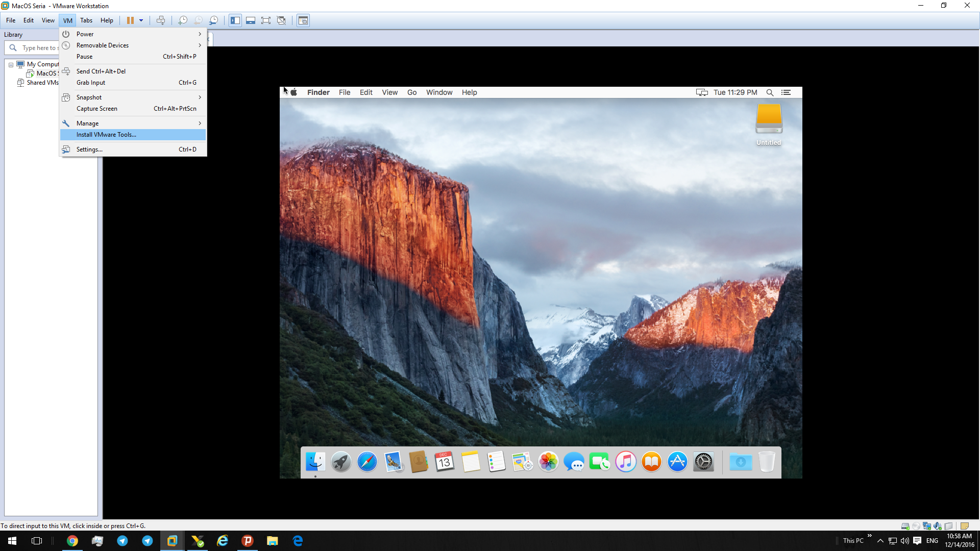Select the Untitled drive on macOS desktop
Image resolution: width=980 pixels, height=551 pixels.
[x=769, y=124]
